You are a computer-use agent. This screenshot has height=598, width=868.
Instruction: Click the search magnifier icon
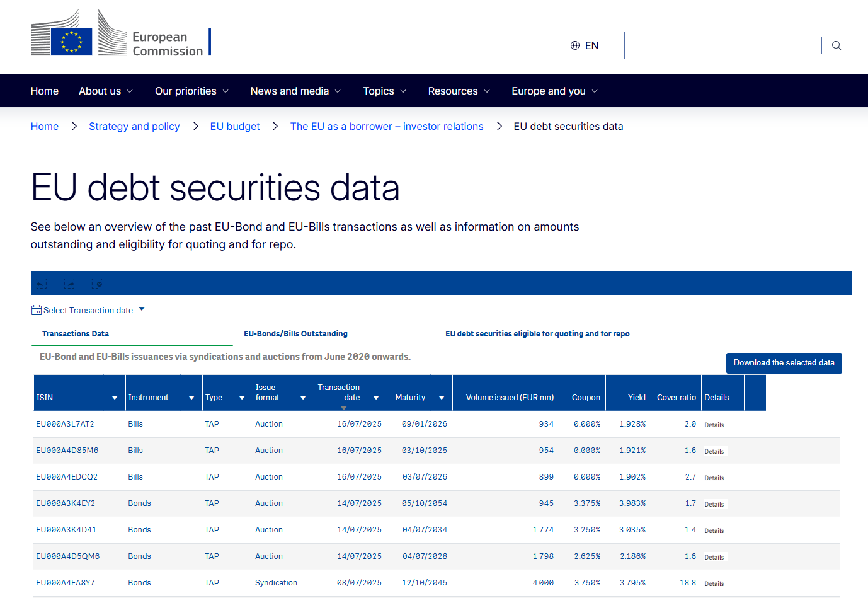click(x=837, y=45)
